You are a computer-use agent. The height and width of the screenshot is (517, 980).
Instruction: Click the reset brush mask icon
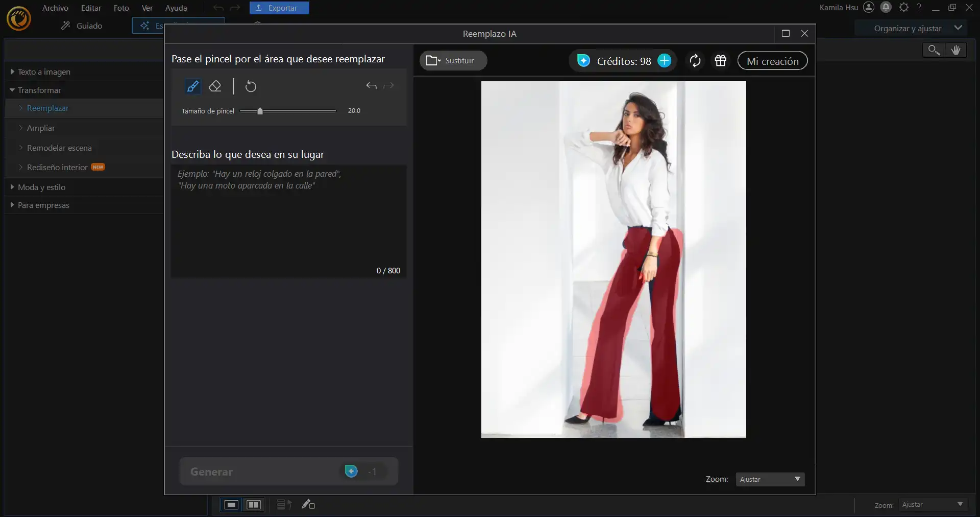pos(251,86)
